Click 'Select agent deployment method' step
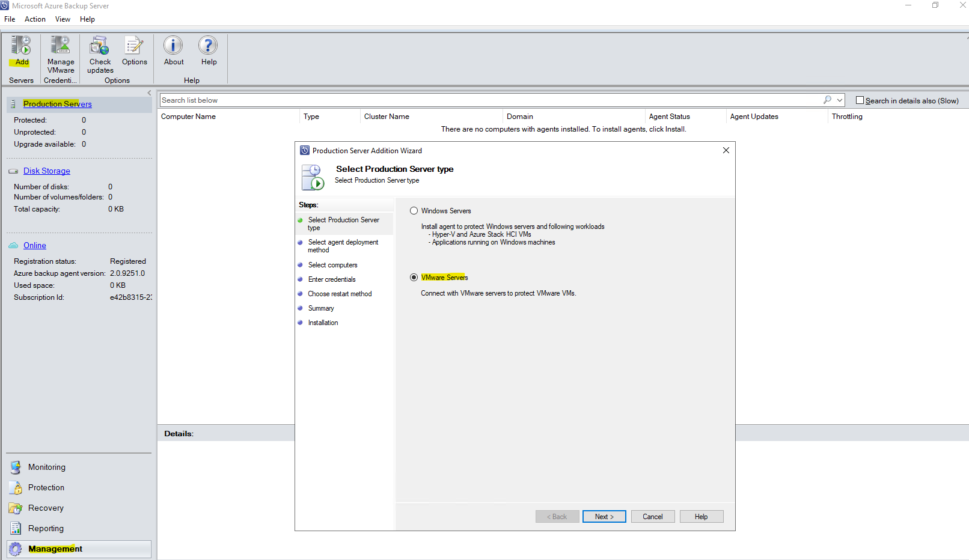 click(x=343, y=246)
